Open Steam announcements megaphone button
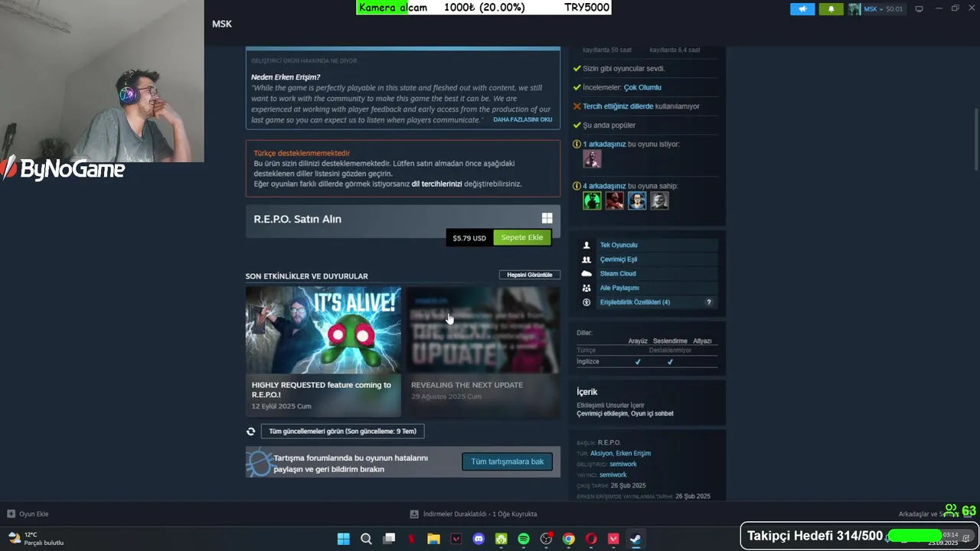The image size is (980, 551). click(x=802, y=9)
